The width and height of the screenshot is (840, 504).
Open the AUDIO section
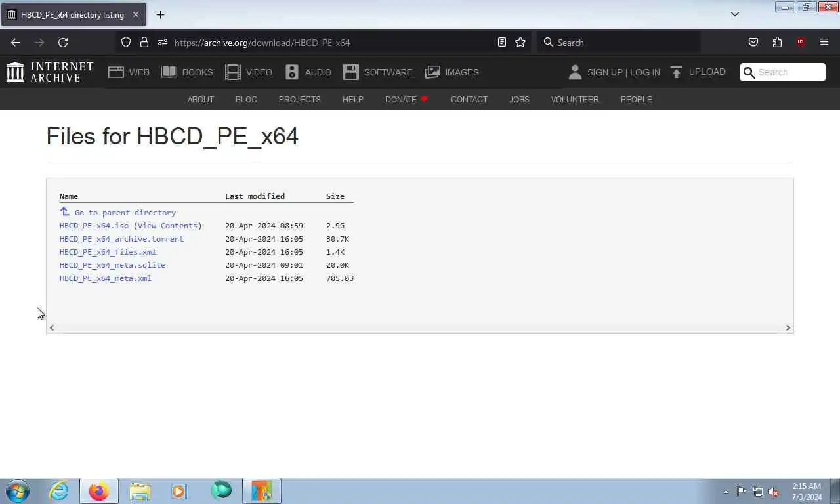[x=308, y=72]
